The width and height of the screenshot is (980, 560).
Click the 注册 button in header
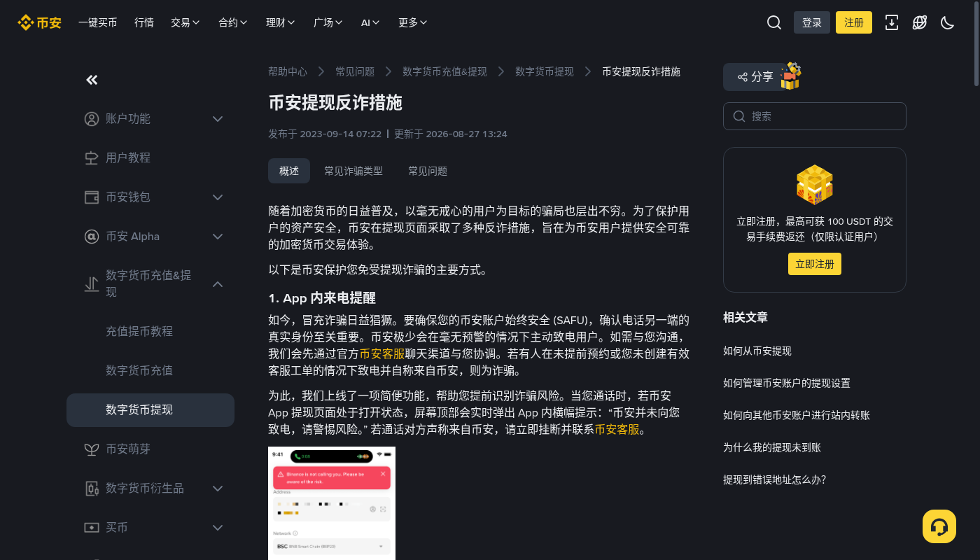click(x=854, y=22)
